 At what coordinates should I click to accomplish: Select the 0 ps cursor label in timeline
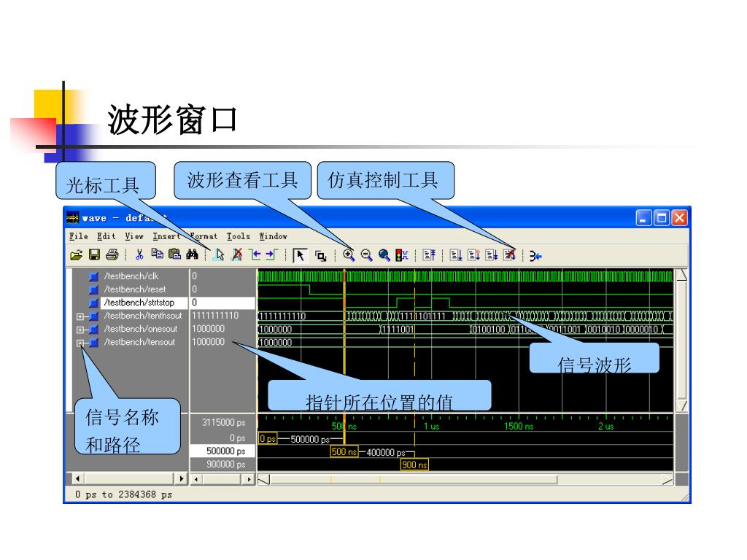click(268, 439)
